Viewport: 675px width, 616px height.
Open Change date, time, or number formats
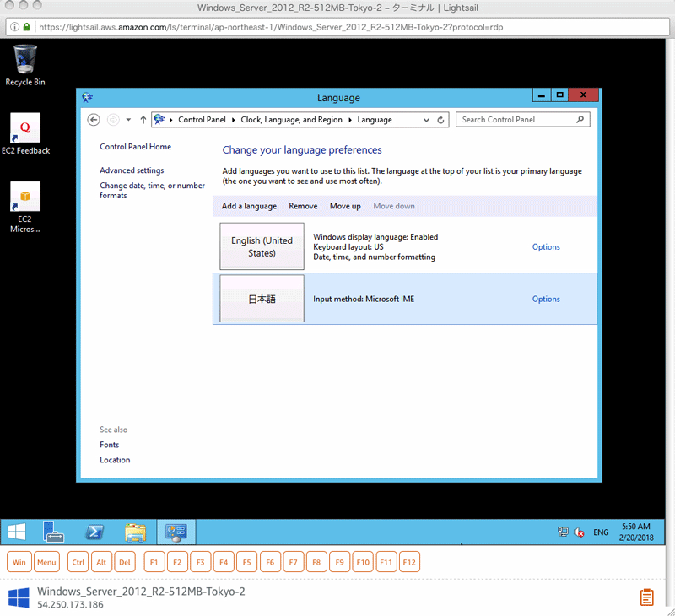(x=152, y=190)
